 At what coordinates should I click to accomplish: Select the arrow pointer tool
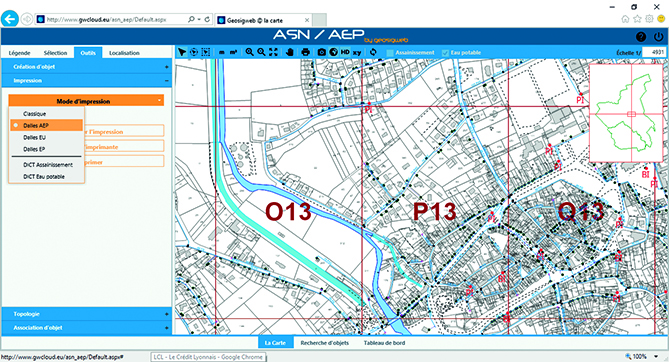(182, 52)
